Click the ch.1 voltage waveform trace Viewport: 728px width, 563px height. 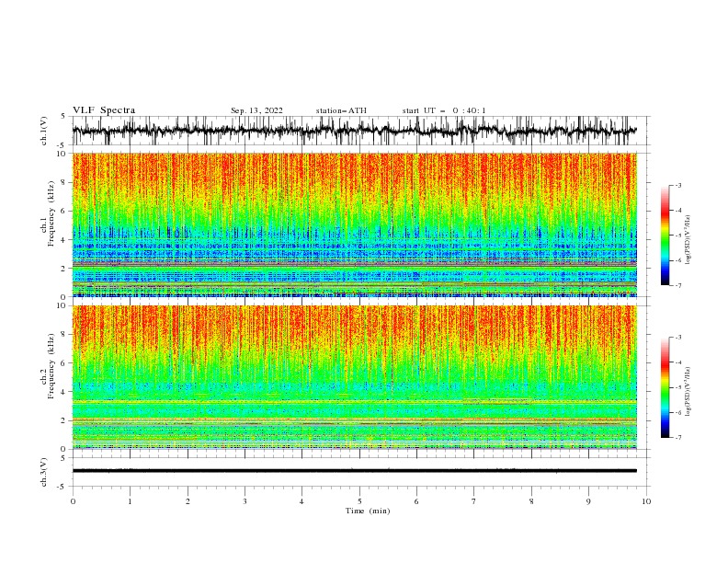click(354, 131)
